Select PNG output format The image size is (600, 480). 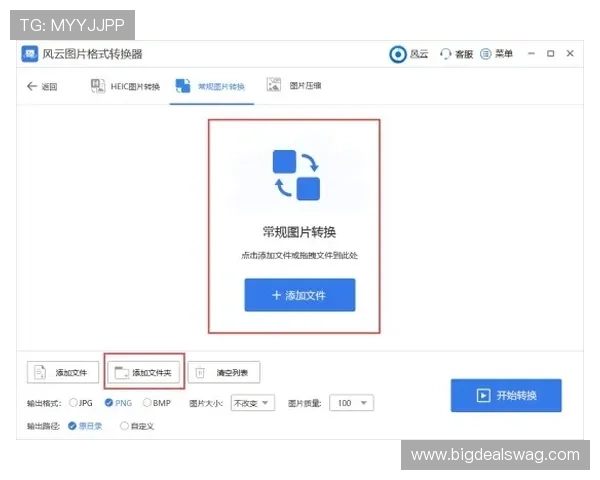(x=118, y=403)
